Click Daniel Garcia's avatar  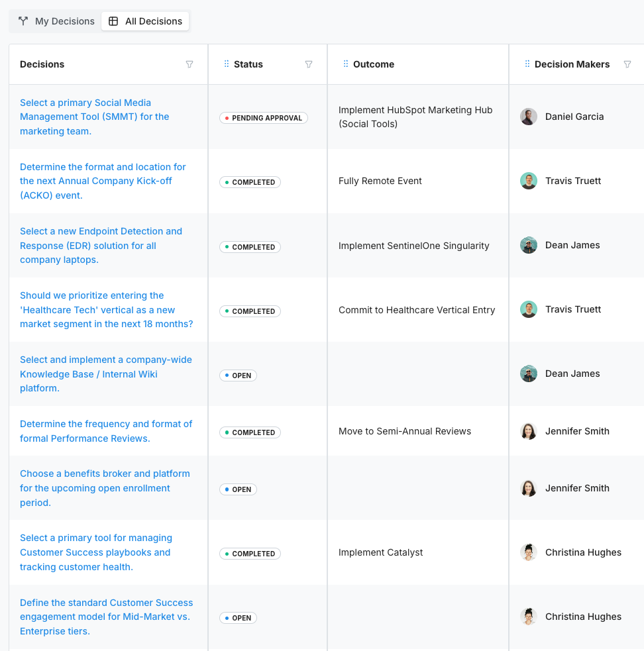[x=528, y=116]
